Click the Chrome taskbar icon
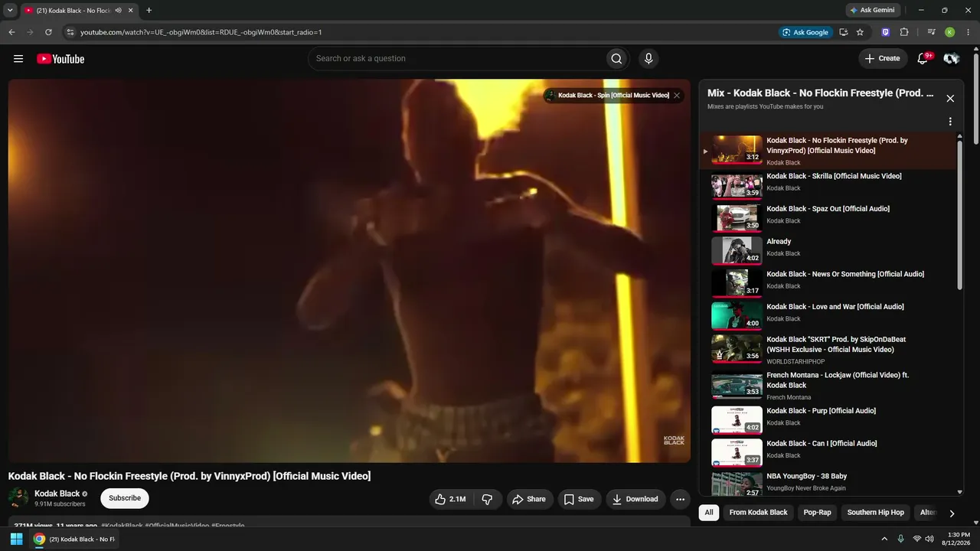Screen dimensions: 980x551 click(39, 539)
